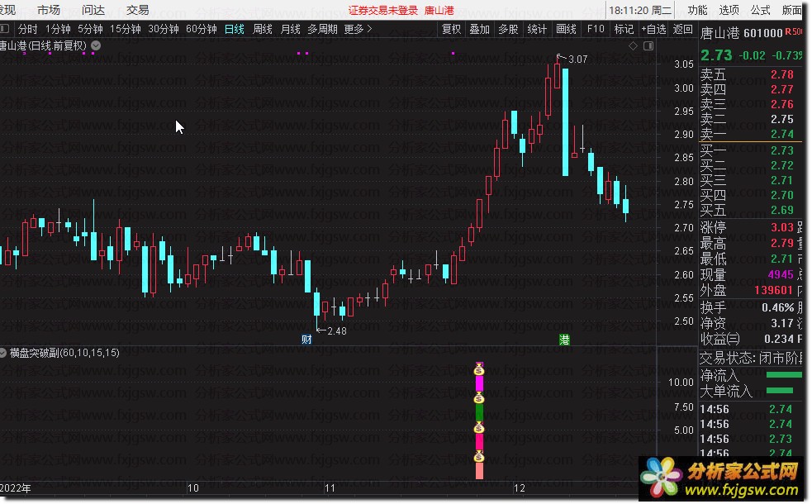Switch to 15分钟 chart period
This screenshot has height=504, width=812.
click(x=126, y=29)
